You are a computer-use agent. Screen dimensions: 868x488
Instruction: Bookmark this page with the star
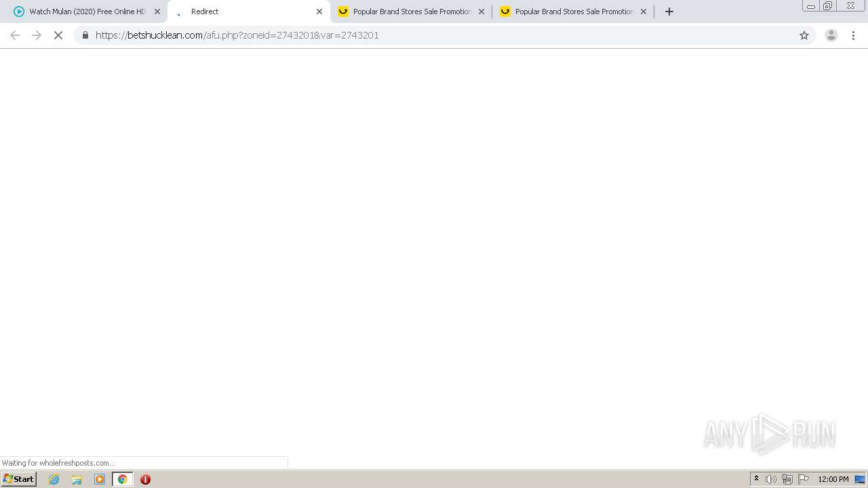(x=804, y=35)
